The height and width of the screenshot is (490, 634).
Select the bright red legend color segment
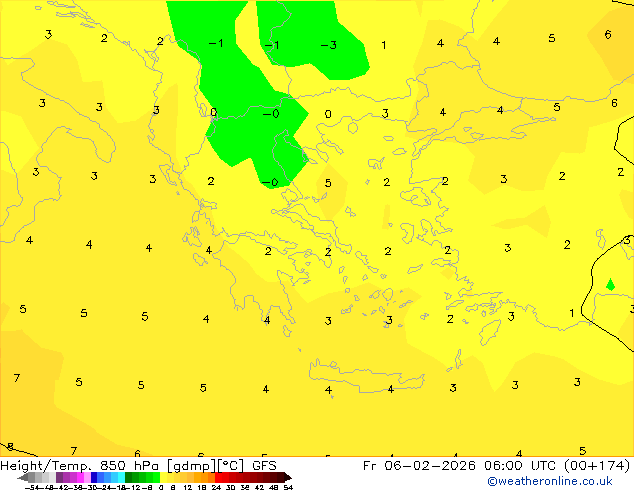(x=218, y=477)
